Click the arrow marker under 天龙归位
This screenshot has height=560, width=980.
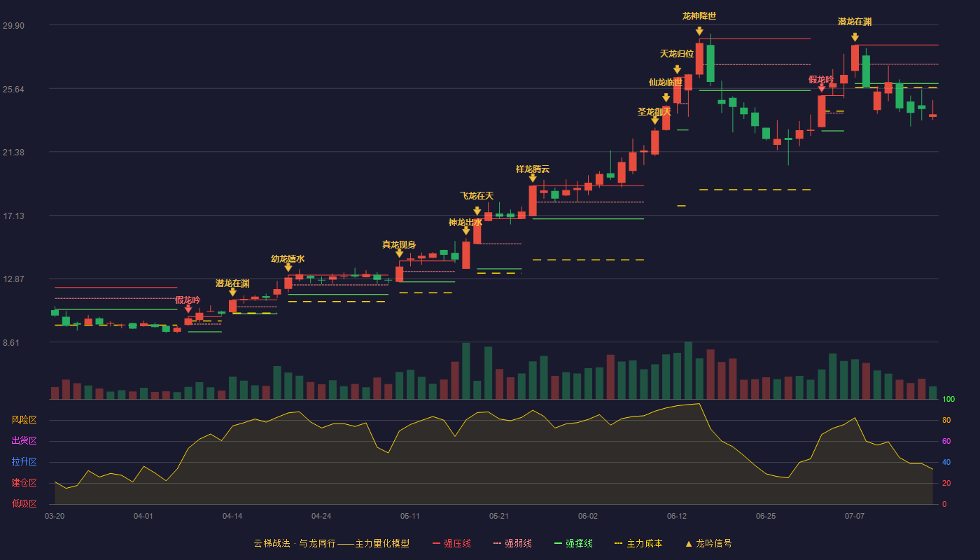(677, 69)
